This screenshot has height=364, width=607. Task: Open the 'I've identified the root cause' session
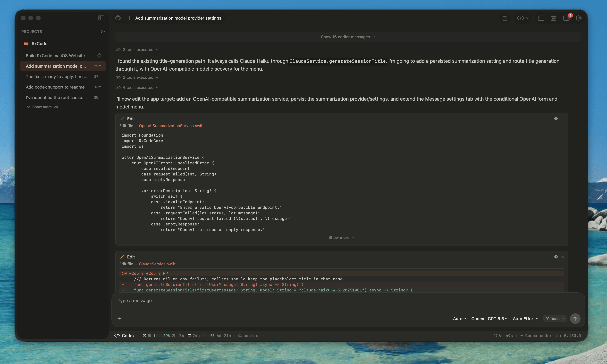point(63,97)
